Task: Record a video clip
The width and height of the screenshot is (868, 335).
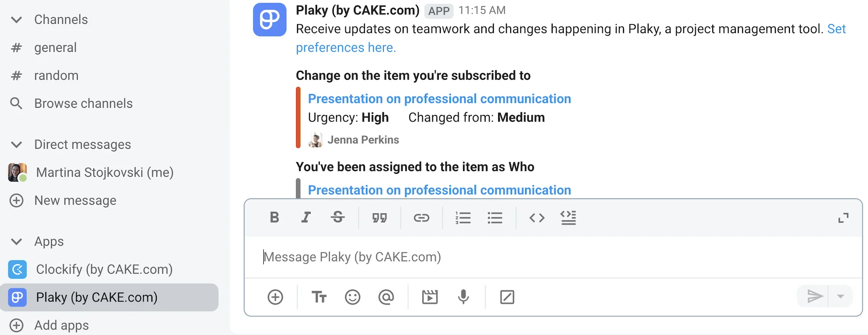Action: (430, 297)
